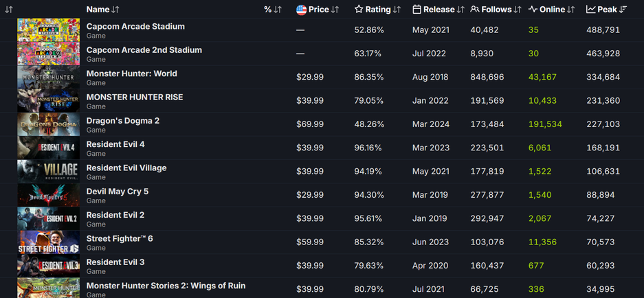The width and height of the screenshot is (644, 298).
Task: Open the Monster Hunter: World link
Action: coord(131,73)
